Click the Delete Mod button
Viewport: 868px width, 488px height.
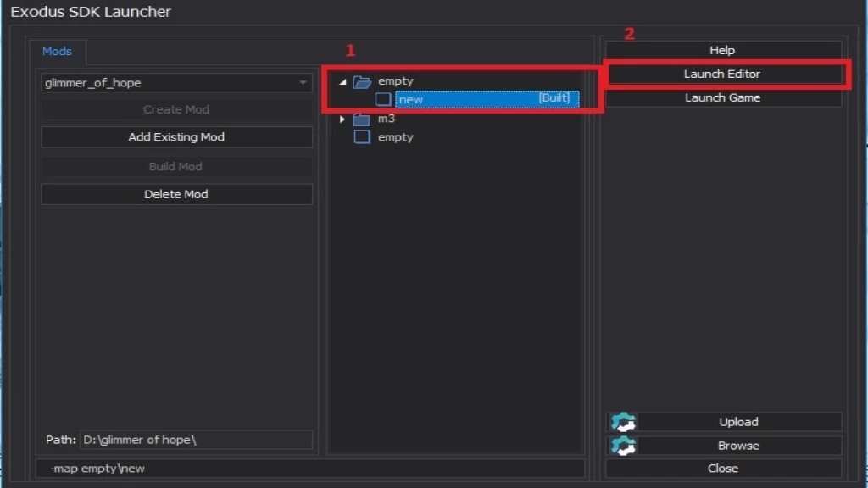[176, 194]
